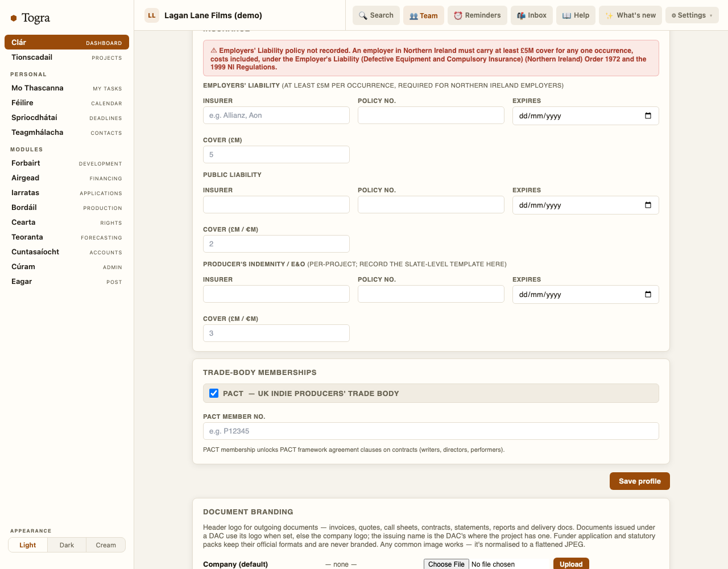
Task: Switch appearance to Dark theme
Action: [x=67, y=545]
